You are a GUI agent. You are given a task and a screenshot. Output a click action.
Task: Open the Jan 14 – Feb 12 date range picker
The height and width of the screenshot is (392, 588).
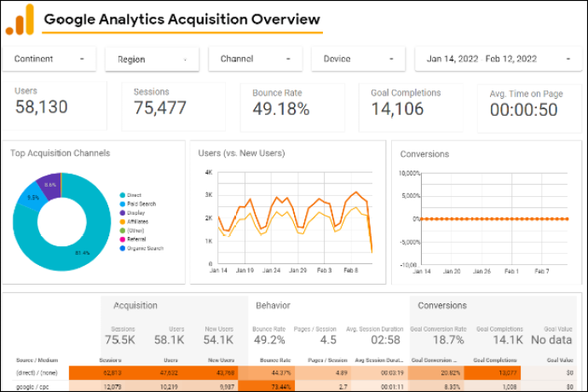coord(499,59)
